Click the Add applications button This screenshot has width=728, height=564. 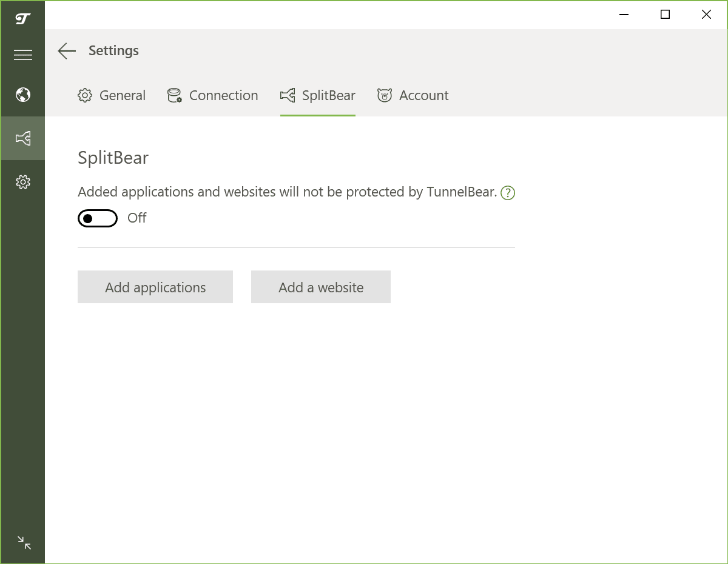155,287
